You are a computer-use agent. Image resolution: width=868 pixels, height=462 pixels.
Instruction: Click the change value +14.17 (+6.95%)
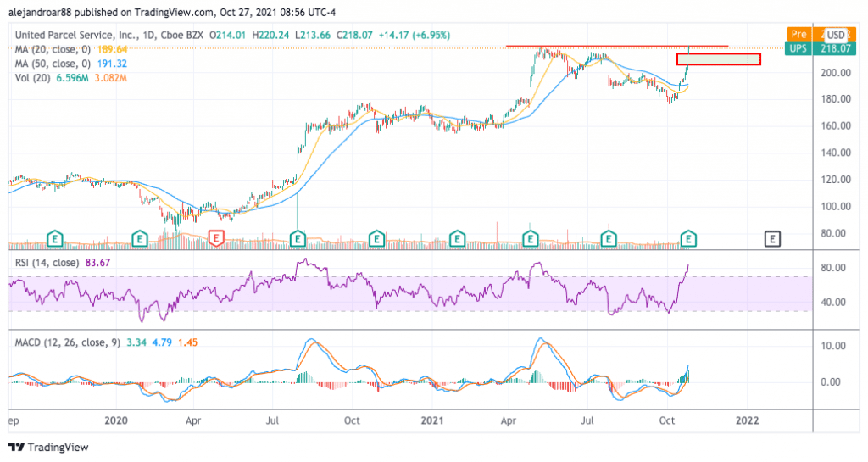coord(414,35)
